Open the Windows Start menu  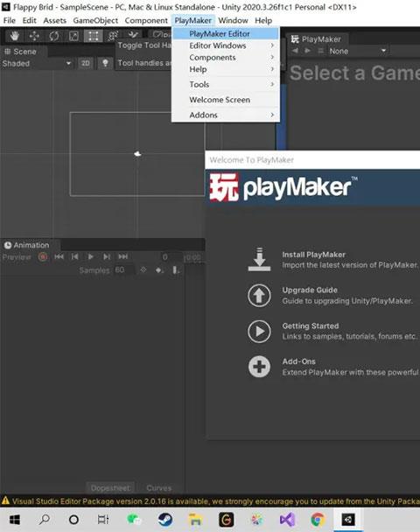click(x=15, y=520)
